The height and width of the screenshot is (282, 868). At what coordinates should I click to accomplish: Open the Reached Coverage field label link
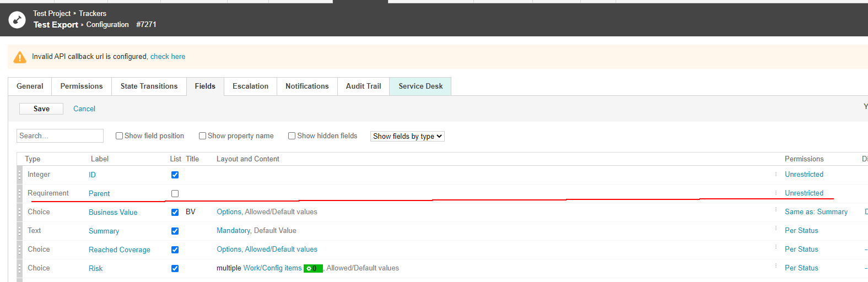(x=119, y=250)
